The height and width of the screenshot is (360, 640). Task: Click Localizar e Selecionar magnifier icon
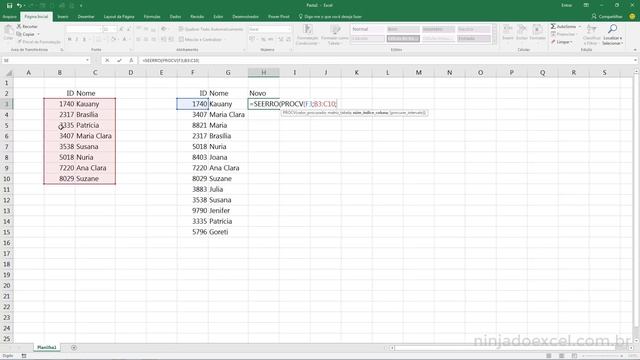pyautogui.click(x=612, y=29)
